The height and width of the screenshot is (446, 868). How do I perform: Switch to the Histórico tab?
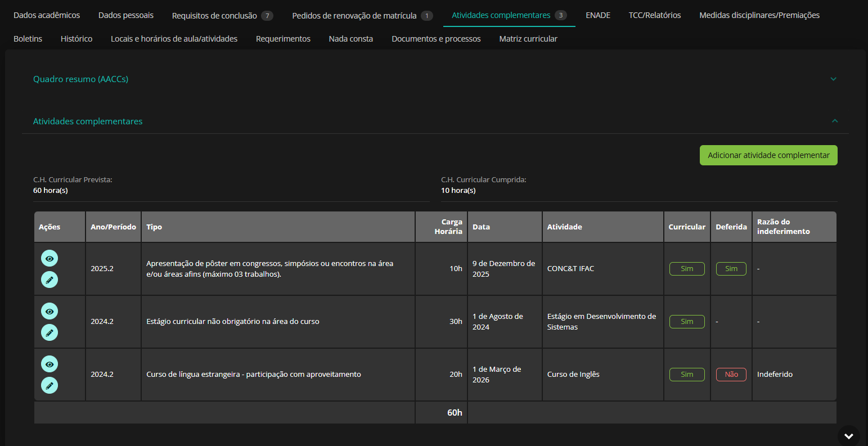click(x=77, y=39)
